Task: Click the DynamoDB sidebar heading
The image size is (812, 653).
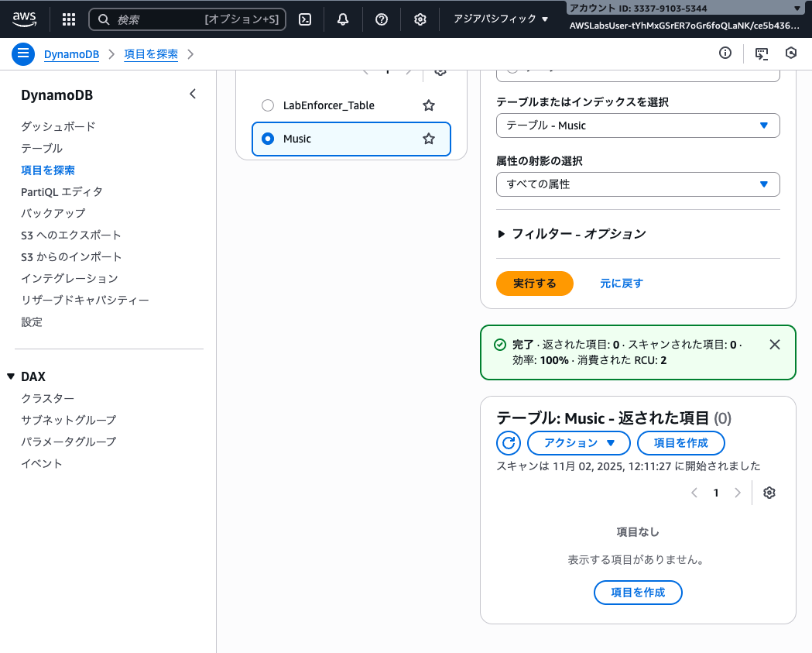Action: point(57,95)
